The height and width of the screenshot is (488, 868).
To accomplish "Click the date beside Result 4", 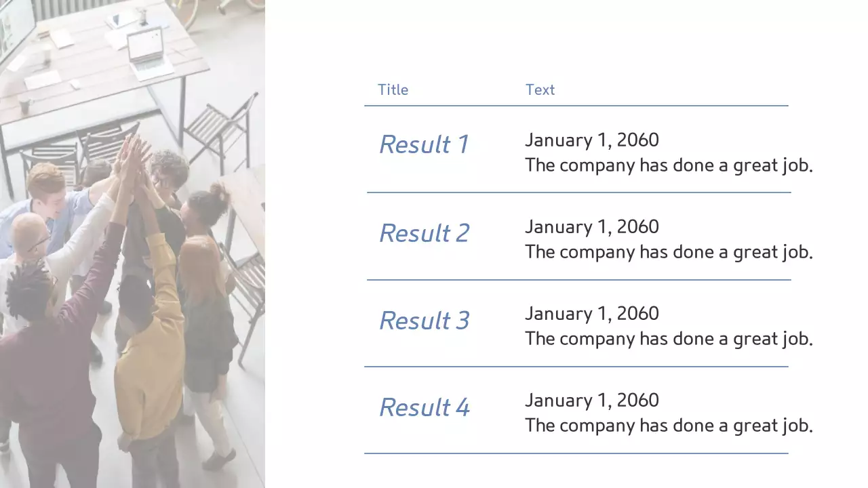I will 591,401.
